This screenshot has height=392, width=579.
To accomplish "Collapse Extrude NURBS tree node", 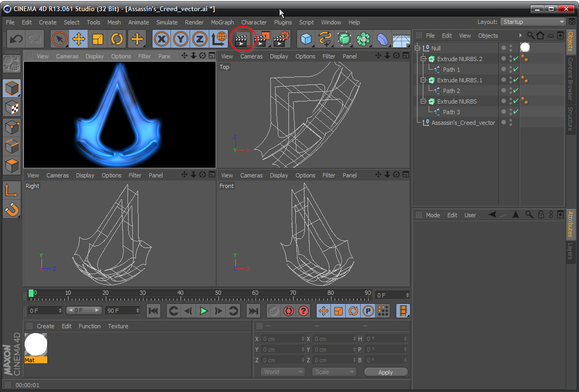I will click(423, 101).
